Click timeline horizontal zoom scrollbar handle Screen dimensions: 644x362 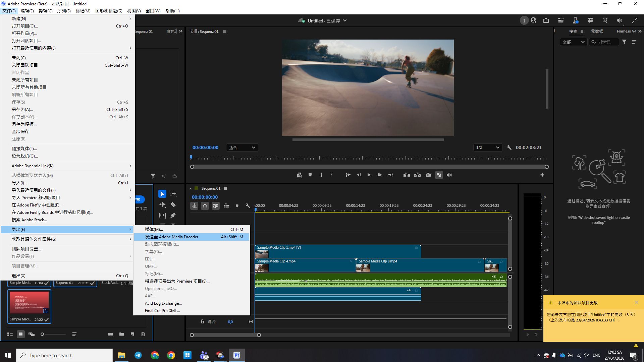259,335
